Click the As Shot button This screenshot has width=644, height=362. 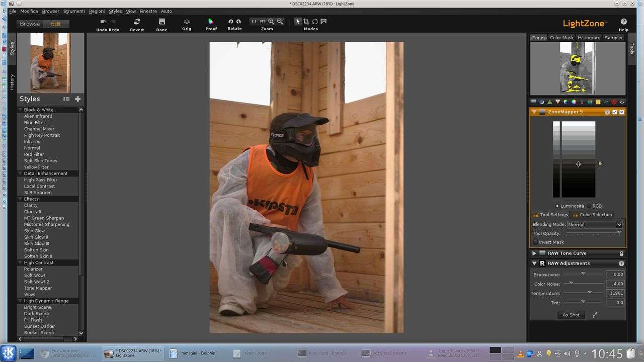(571, 315)
